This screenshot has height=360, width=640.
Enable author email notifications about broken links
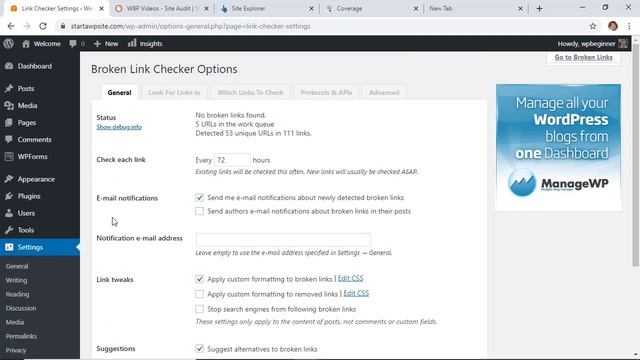tap(199, 211)
